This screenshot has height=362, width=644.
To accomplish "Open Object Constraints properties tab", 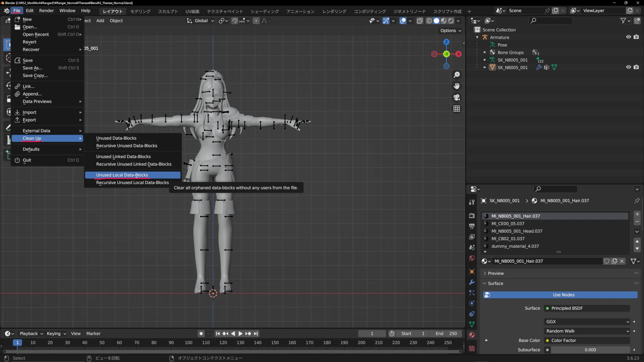I will tap(472, 314).
